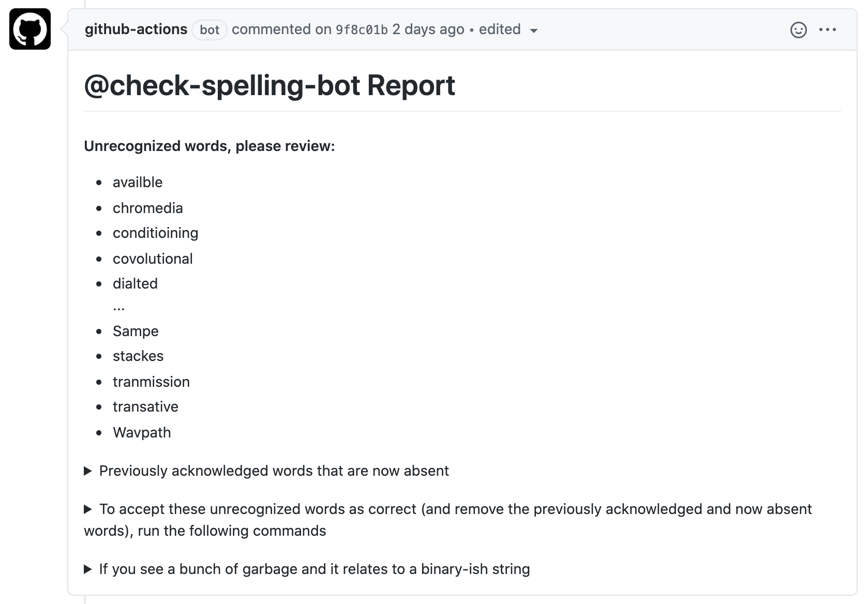Click the 'bot' badge label
The width and height of the screenshot is (868, 604).
point(209,30)
